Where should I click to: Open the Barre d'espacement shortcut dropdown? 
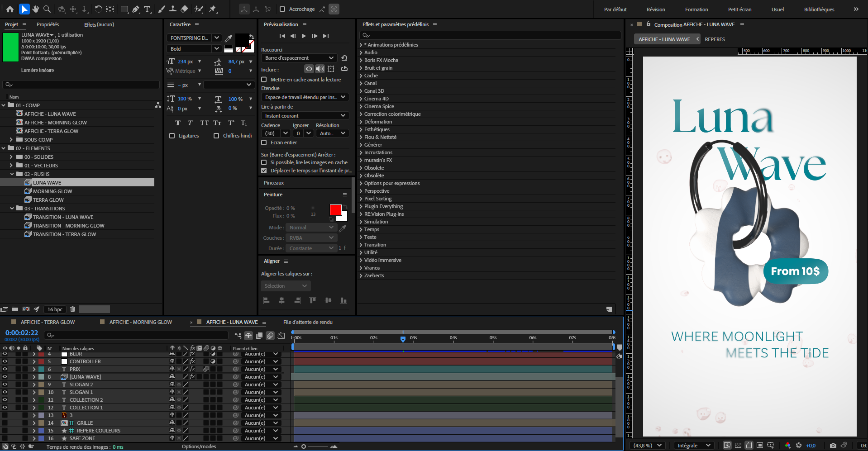coord(299,58)
